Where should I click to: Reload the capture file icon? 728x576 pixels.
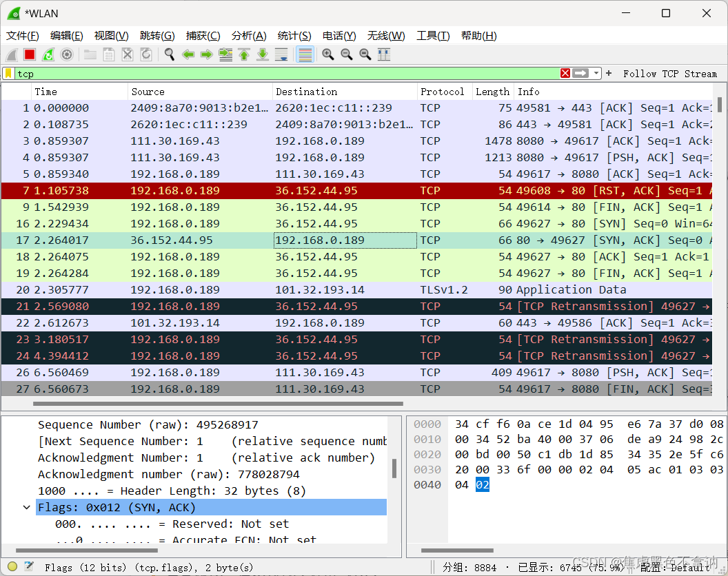click(x=145, y=54)
